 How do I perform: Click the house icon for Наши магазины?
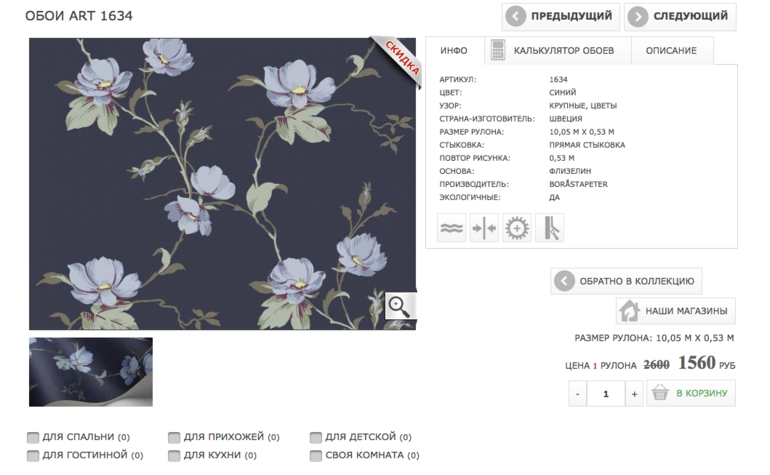click(x=629, y=310)
